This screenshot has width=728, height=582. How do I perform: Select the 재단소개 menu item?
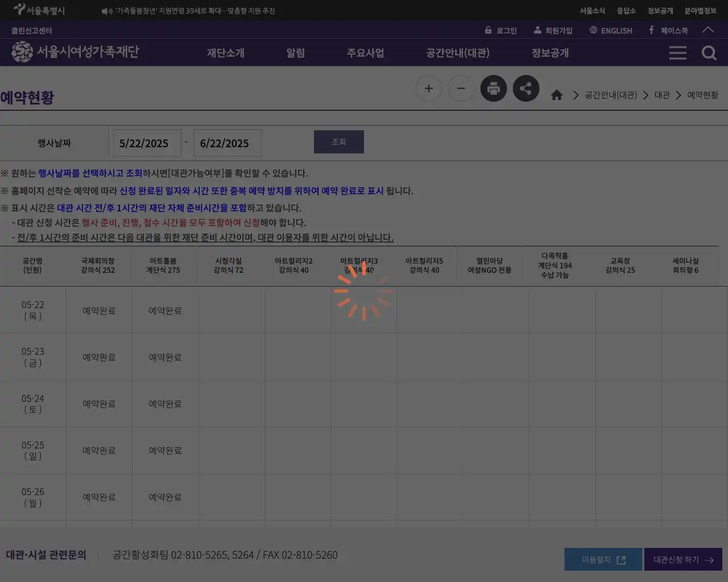pos(225,52)
